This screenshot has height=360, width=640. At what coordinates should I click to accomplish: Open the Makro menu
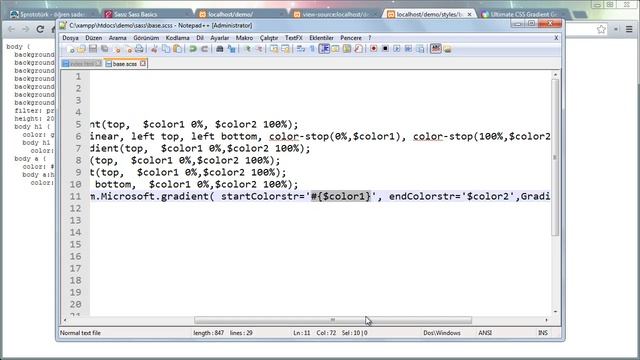click(244, 38)
